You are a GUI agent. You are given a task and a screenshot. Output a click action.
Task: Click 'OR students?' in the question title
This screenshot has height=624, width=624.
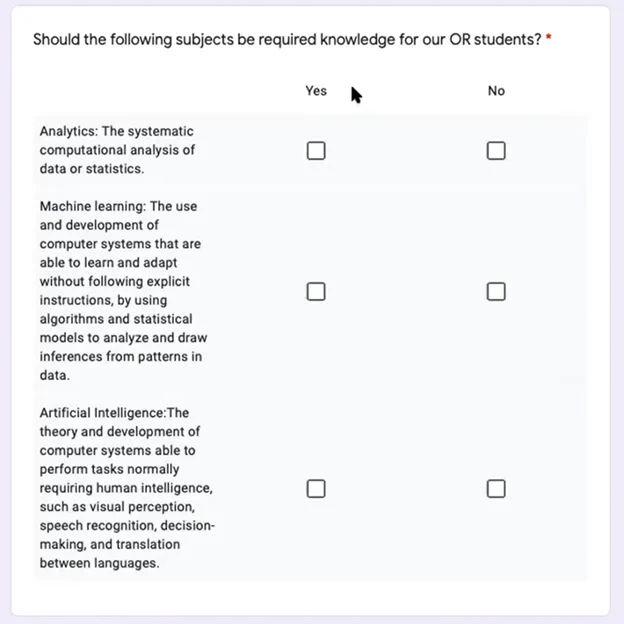point(495,39)
